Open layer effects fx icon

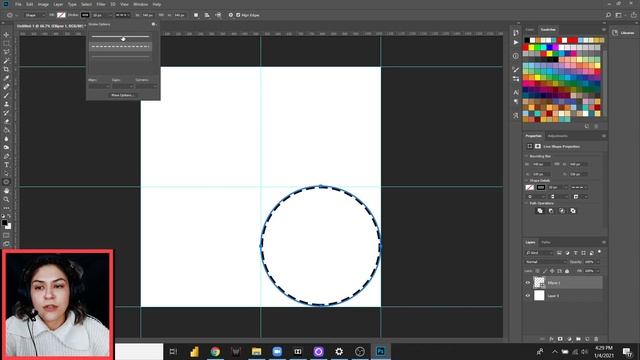pos(551,339)
